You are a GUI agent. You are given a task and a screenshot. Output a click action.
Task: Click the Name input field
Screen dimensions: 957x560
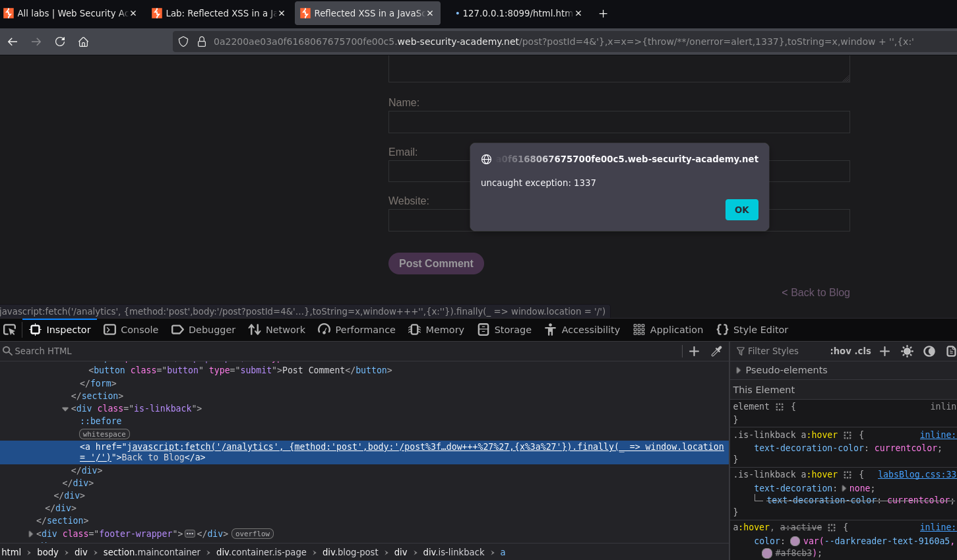pyautogui.click(x=619, y=122)
